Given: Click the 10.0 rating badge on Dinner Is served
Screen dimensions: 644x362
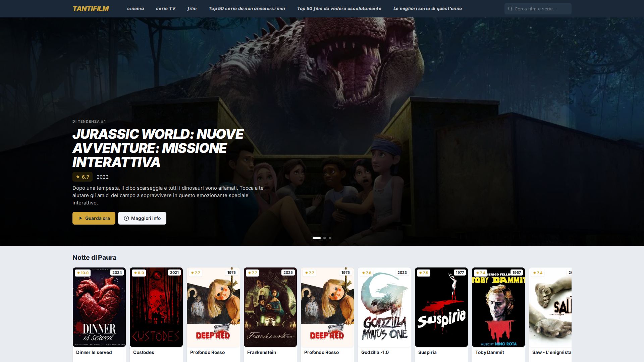Looking at the screenshot, I should [x=83, y=273].
